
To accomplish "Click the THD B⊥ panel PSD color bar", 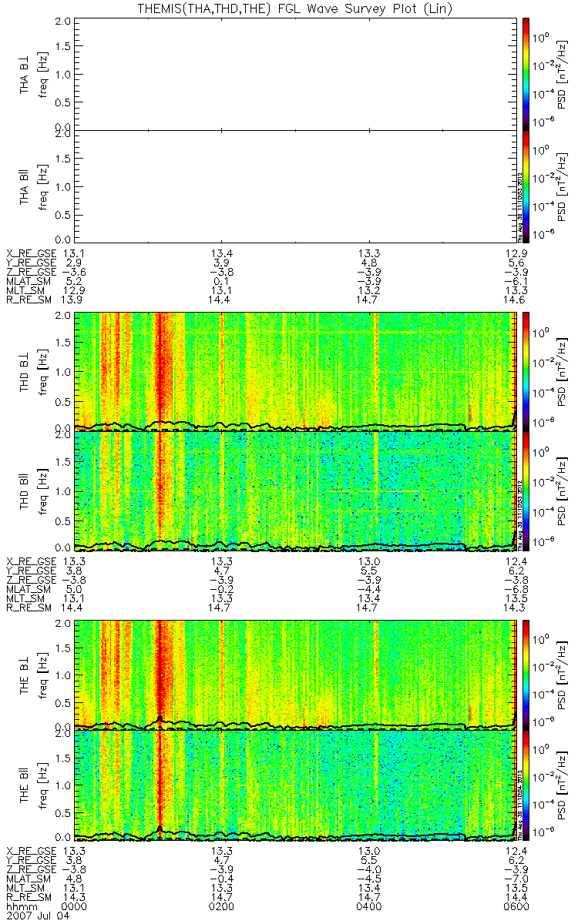I will click(x=526, y=371).
